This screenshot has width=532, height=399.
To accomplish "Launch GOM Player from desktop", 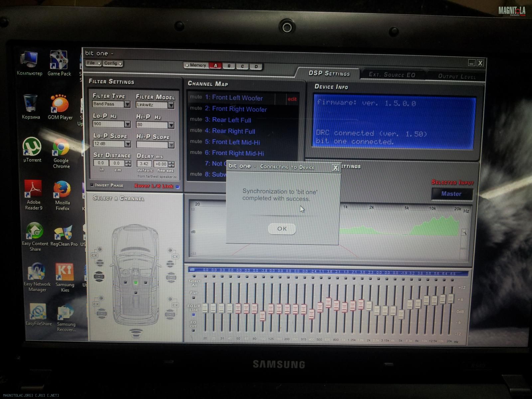I will coord(60,107).
